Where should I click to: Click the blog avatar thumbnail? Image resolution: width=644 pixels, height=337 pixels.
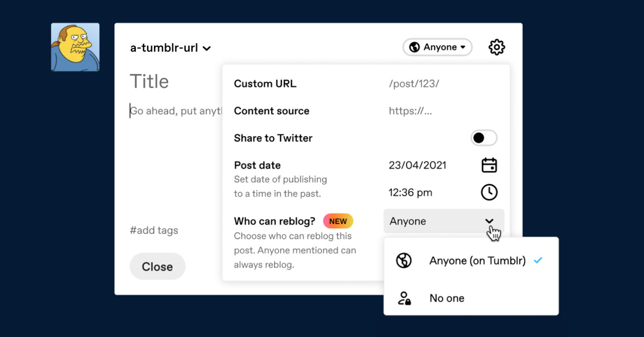point(75,47)
